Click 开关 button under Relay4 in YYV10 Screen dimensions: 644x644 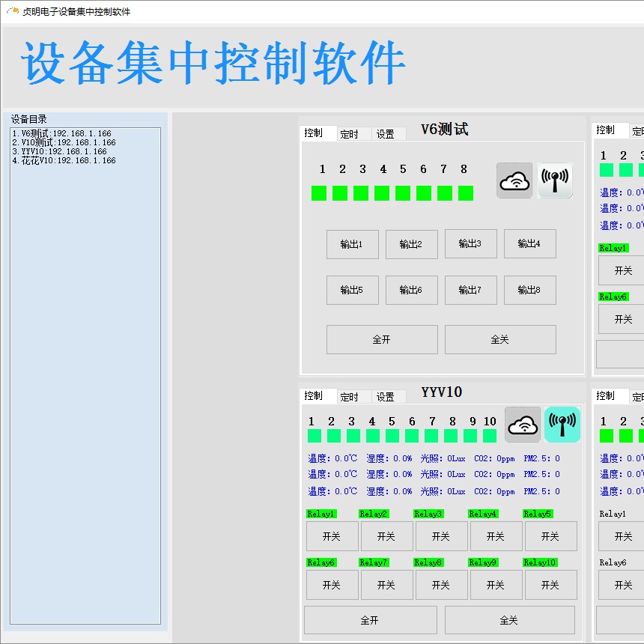[496, 536]
